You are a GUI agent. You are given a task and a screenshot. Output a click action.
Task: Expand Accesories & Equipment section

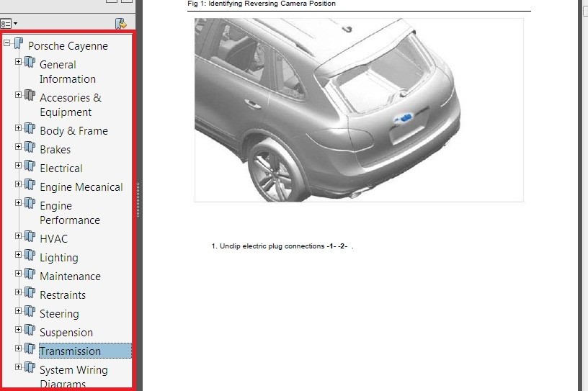click(18, 94)
